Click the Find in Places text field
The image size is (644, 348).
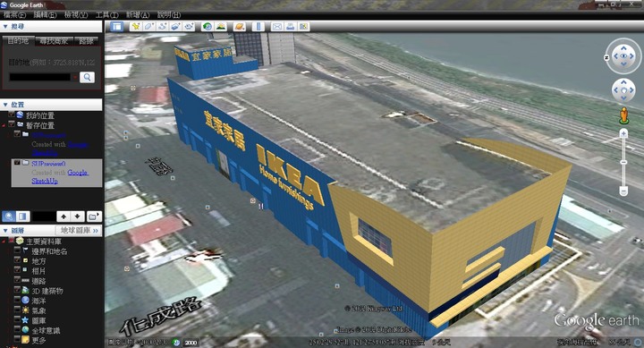44,216
